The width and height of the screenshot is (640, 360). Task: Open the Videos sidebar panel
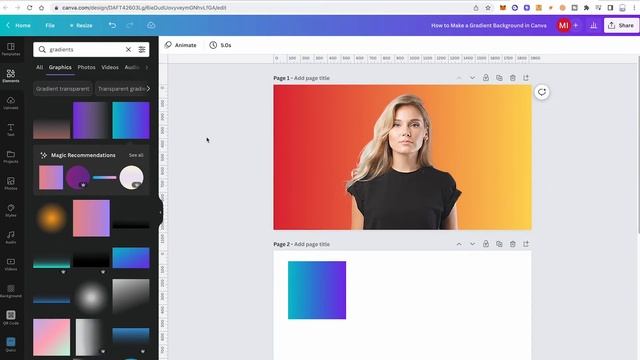click(x=11, y=264)
